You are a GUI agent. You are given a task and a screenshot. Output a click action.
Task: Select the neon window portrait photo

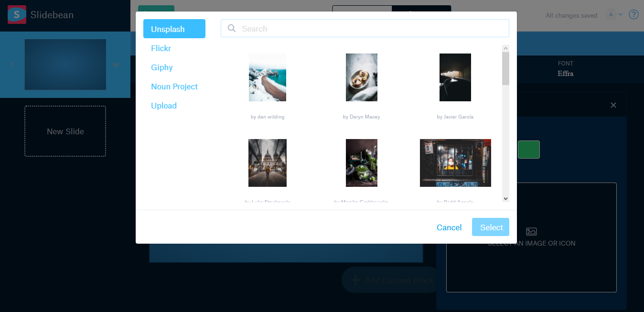(455, 163)
